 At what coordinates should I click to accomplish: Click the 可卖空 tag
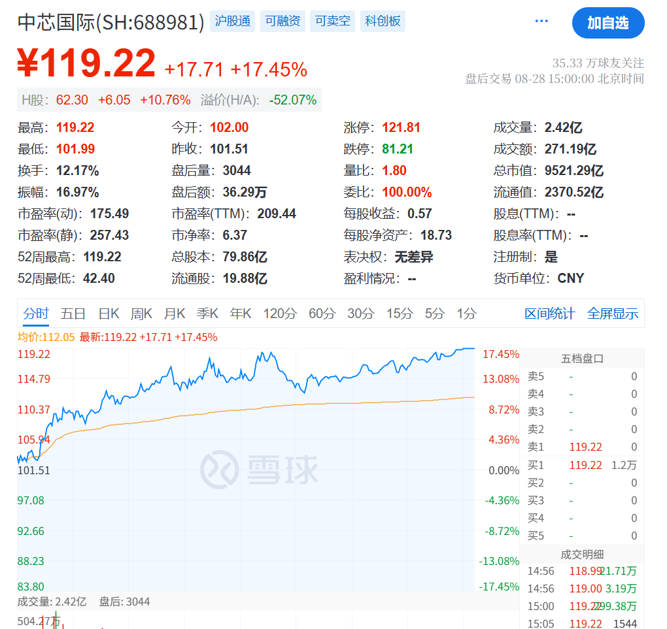point(332,21)
